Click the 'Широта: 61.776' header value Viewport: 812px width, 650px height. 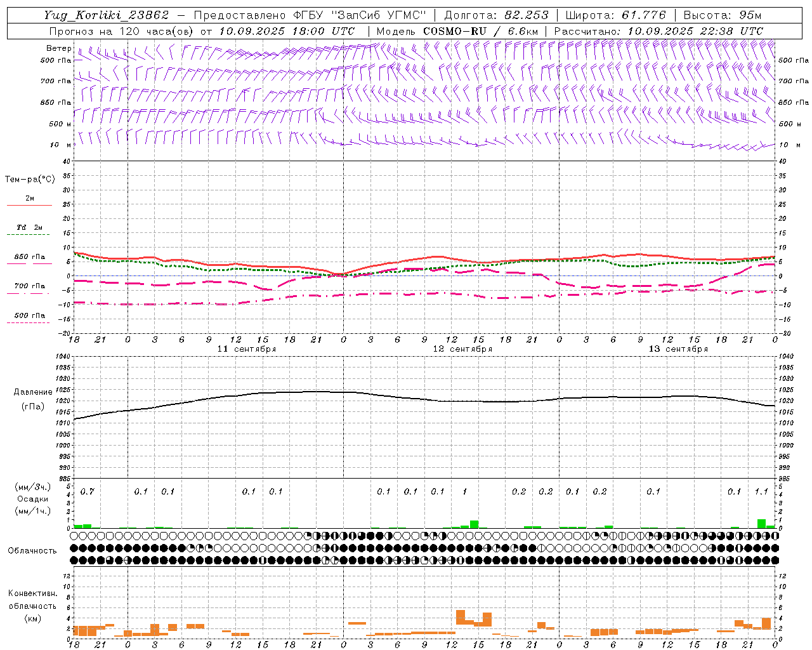tap(615, 15)
